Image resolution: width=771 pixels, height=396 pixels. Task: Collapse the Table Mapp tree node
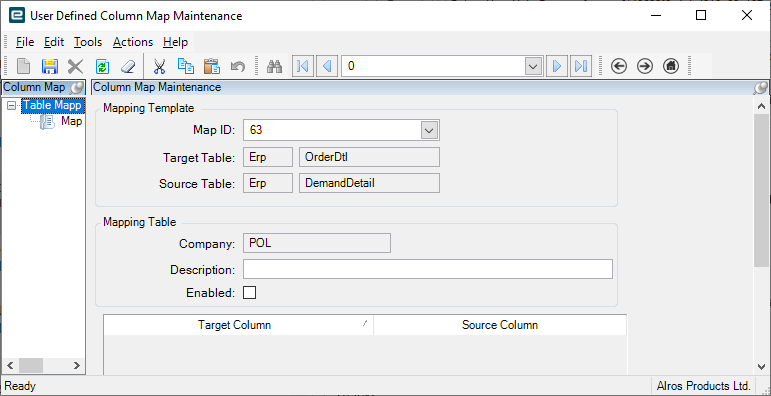point(11,105)
